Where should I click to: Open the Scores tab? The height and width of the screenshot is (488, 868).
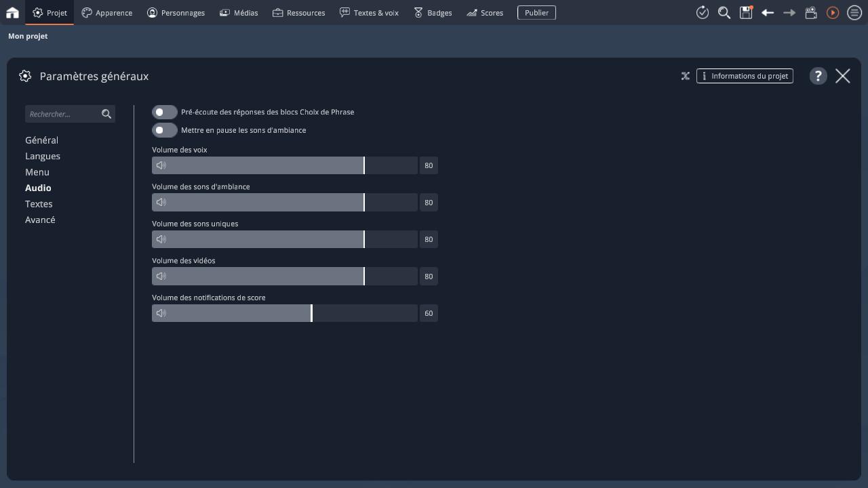[x=485, y=12]
